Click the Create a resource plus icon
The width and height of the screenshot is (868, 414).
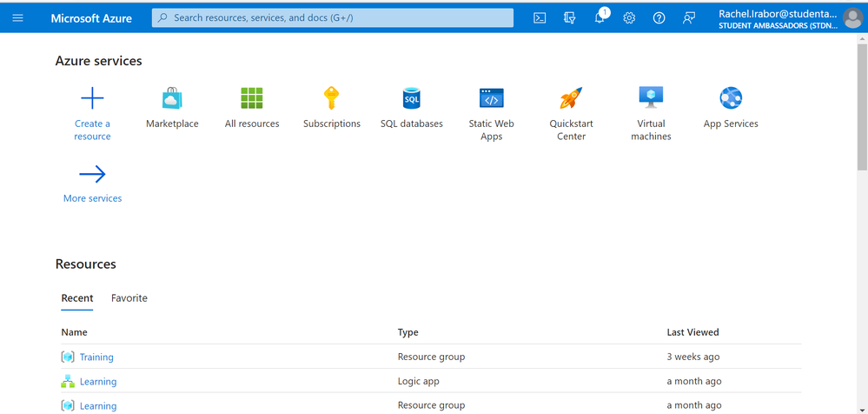tap(92, 98)
